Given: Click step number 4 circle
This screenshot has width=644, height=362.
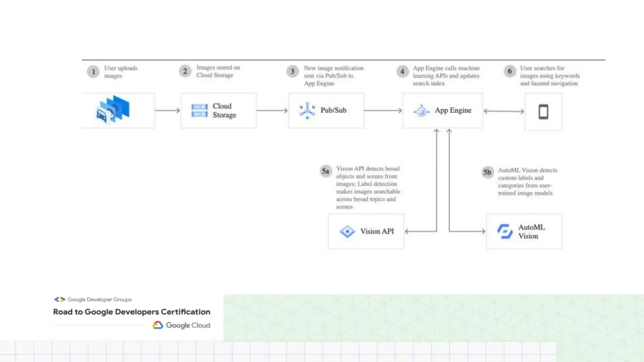Looking at the screenshot, I should 402,72.
